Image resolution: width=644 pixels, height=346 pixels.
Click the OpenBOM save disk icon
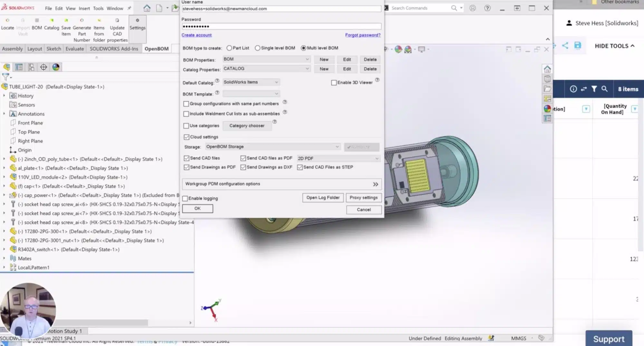tap(578, 45)
